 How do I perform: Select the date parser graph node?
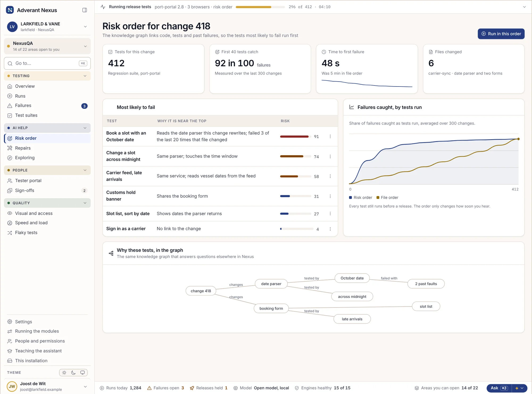click(271, 284)
